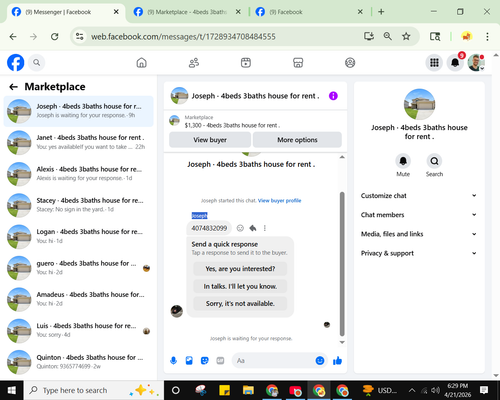This screenshot has width=500, height=400.
Task: Select the Messenger | Facebook browser tab
Action: [65, 12]
